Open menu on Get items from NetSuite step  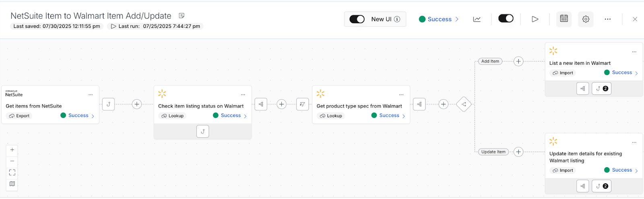(x=91, y=95)
